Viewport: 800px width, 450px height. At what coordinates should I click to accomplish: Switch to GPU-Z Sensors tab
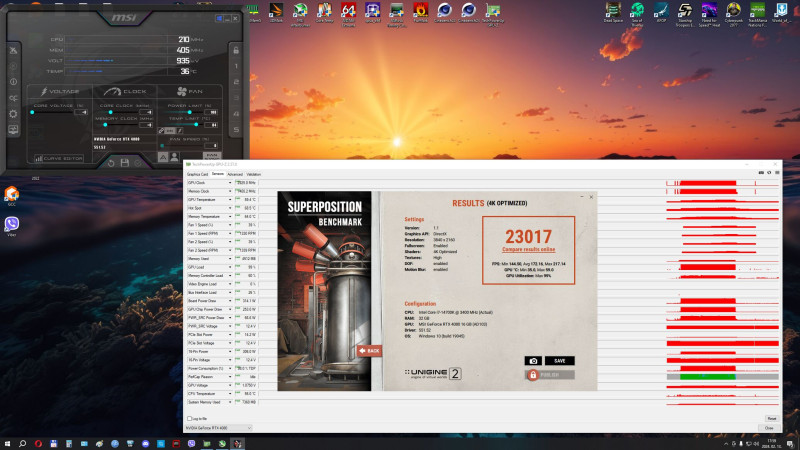tap(218, 174)
